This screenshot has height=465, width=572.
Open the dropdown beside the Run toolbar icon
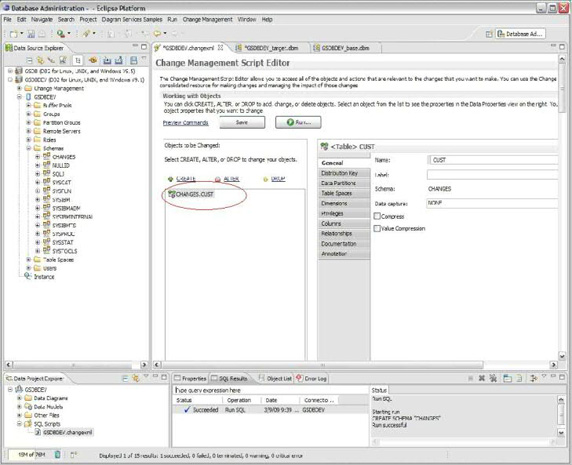(69, 34)
